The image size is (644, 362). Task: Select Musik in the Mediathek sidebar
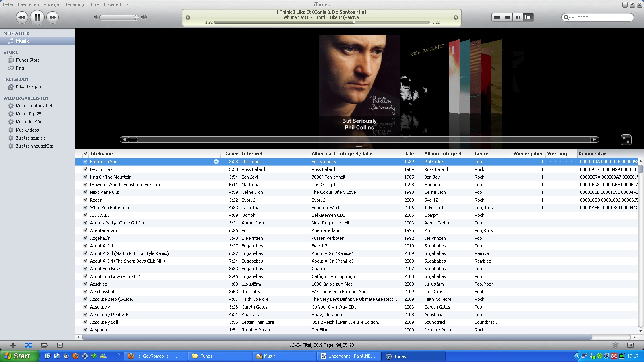click(x=37, y=41)
